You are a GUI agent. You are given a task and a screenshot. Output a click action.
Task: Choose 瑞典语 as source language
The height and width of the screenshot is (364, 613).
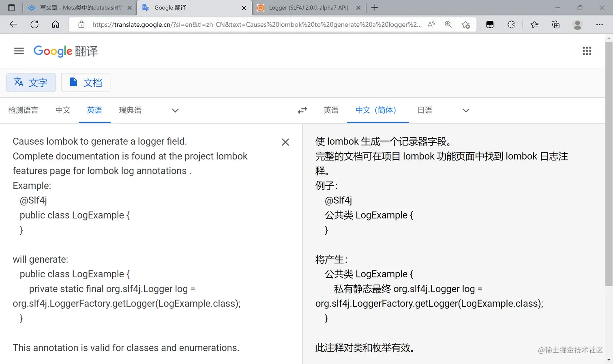pos(130,110)
